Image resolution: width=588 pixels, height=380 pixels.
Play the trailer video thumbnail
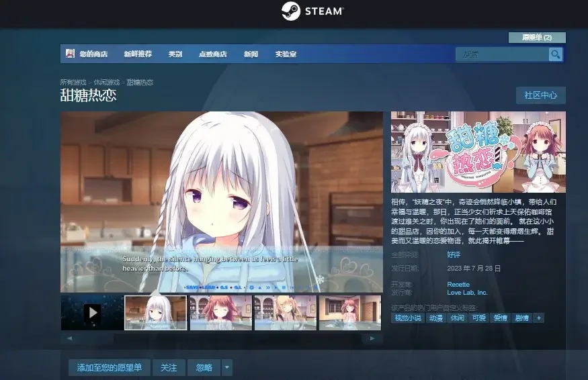92,313
